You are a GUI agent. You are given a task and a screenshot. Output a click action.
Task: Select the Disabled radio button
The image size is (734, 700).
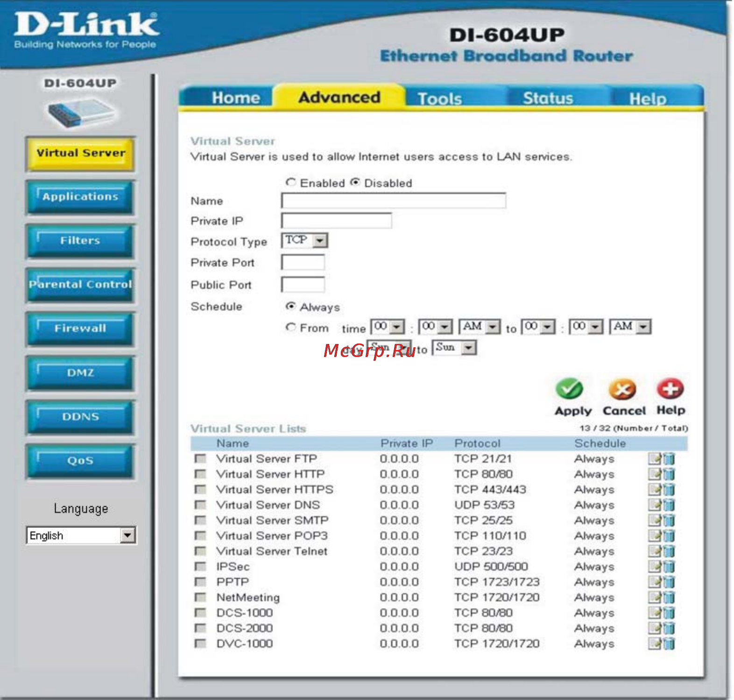(355, 182)
